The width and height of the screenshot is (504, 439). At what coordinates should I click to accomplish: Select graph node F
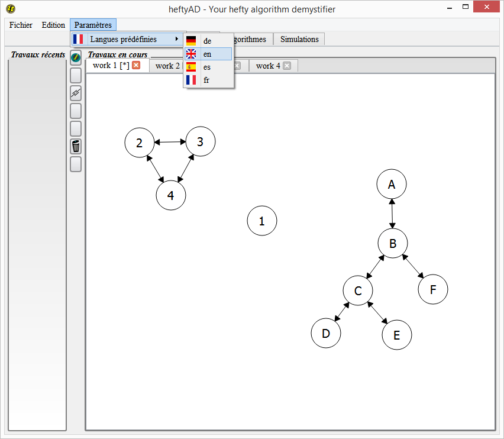tap(433, 289)
